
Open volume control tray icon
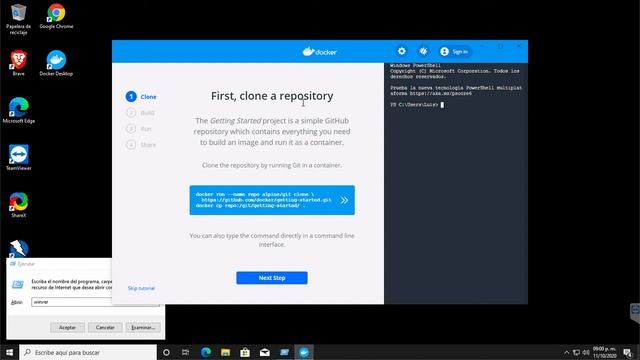point(586,352)
